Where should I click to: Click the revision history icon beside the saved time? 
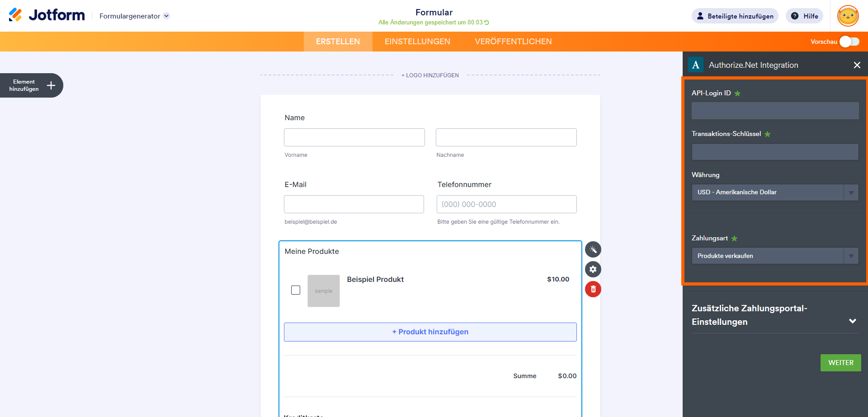click(x=487, y=23)
